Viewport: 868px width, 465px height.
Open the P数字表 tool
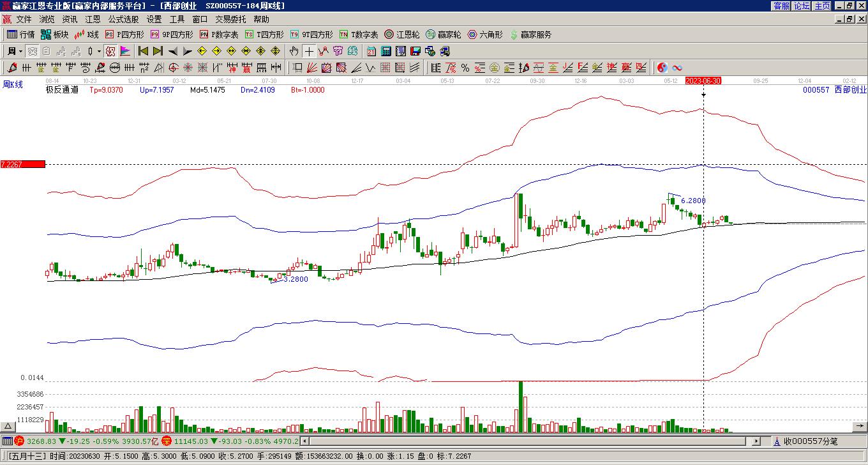(x=219, y=34)
